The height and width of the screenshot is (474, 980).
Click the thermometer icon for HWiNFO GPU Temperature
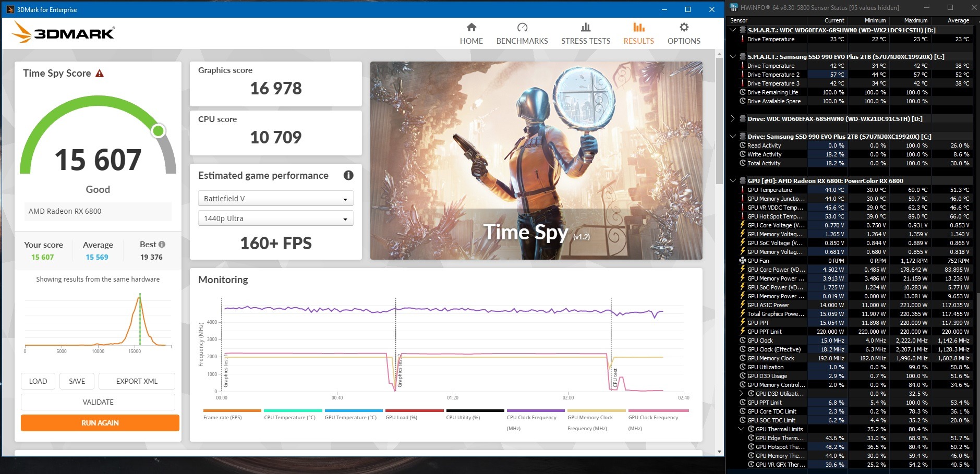click(743, 190)
